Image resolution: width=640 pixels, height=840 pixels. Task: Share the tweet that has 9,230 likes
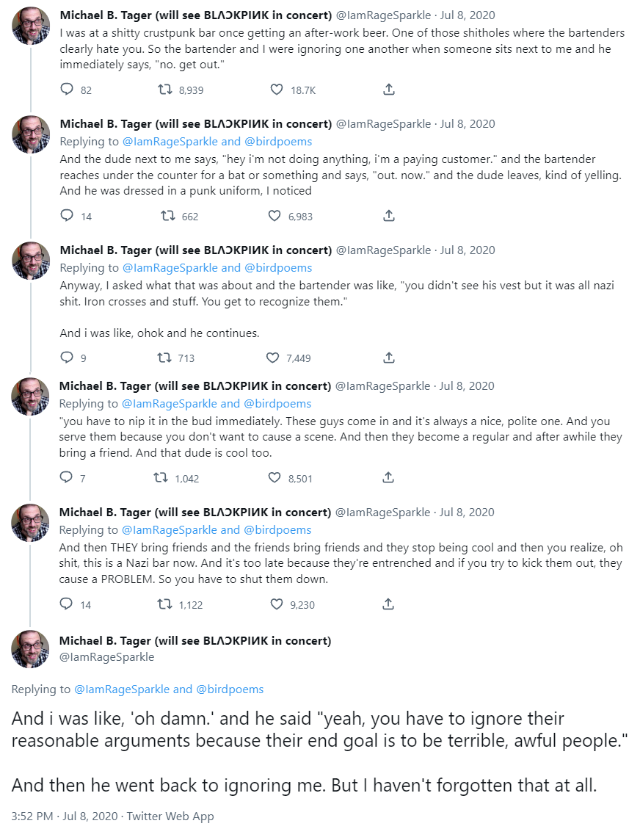tap(389, 604)
